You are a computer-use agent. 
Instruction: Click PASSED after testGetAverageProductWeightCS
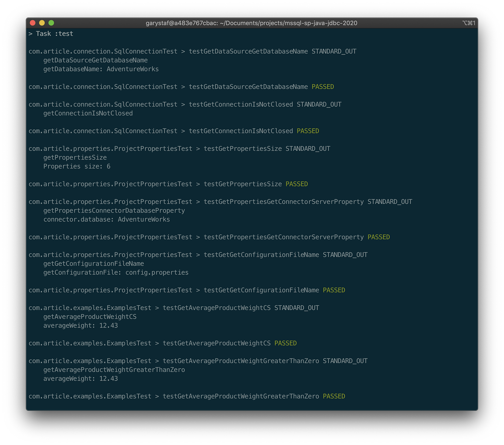click(x=285, y=343)
